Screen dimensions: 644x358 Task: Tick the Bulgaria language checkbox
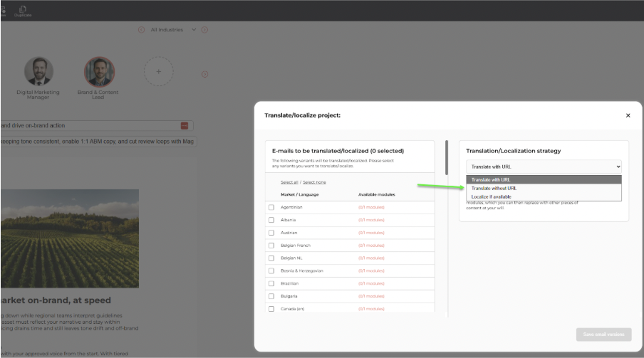pyautogui.click(x=271, y=296)
